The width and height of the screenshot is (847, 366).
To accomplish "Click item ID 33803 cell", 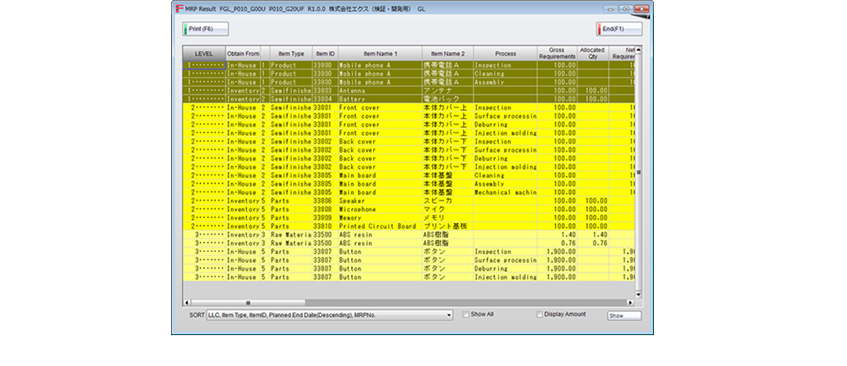I will (325, 91).
